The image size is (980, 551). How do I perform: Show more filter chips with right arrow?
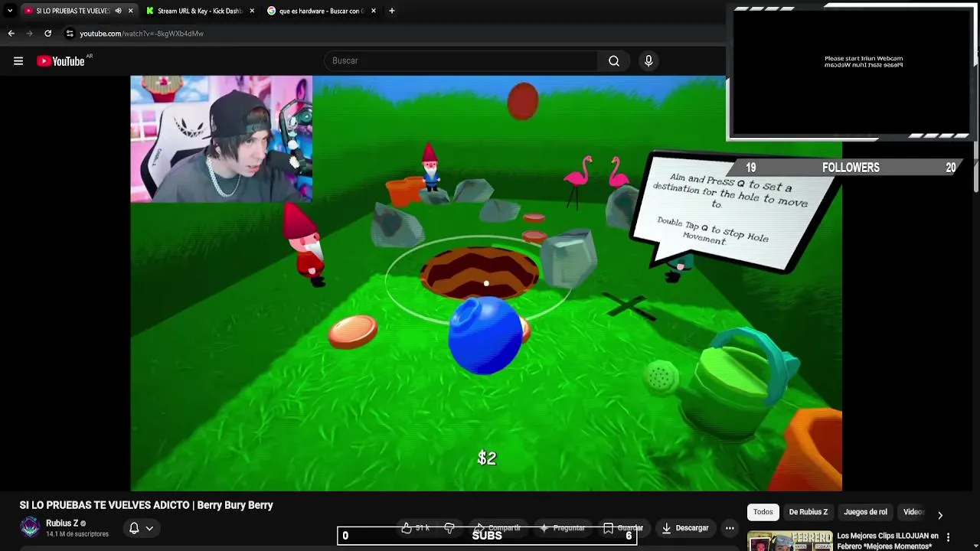[x=940, y=515]
